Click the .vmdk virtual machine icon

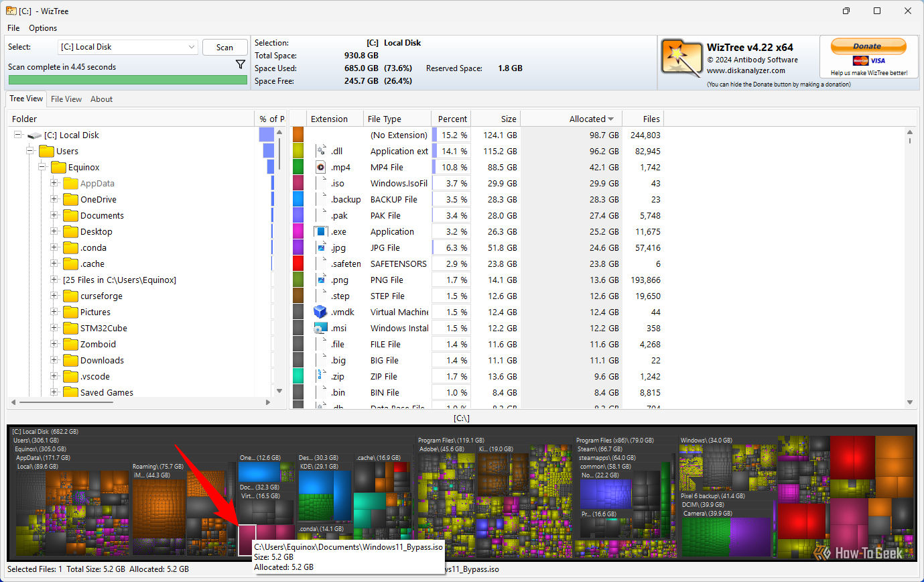point(320,312)
